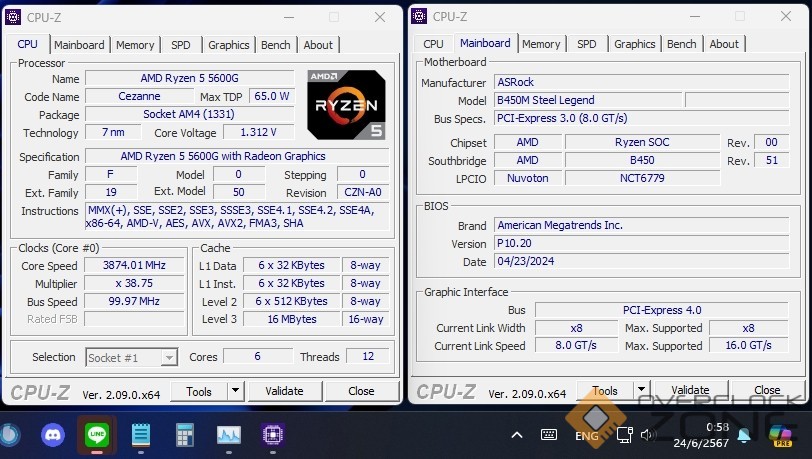Click the '16.0 GT/s' max supported value
Viewport: 812px width, 459px height.
coord(748,346)
